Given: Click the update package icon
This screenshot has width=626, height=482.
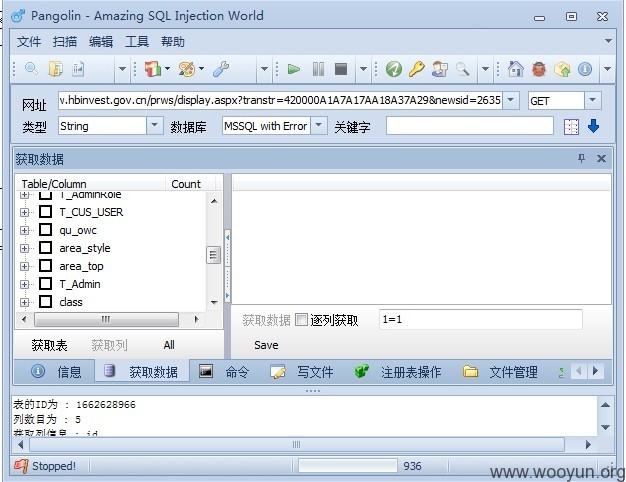Looking at the screenshot, I should pos(562,69).
